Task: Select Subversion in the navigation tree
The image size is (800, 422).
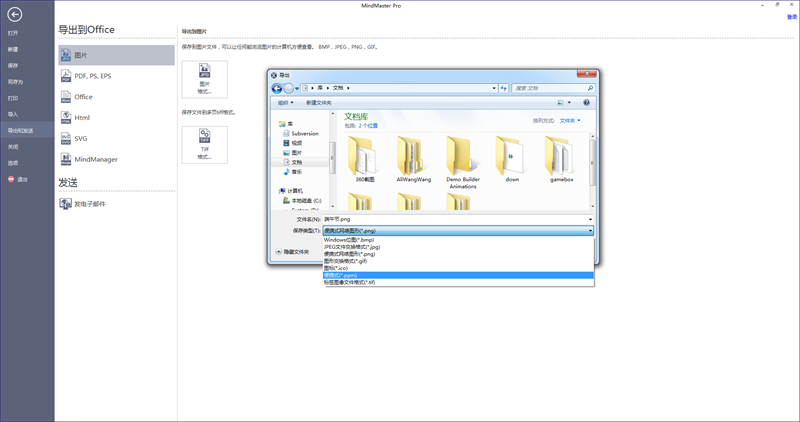Action: coord(301,134)
